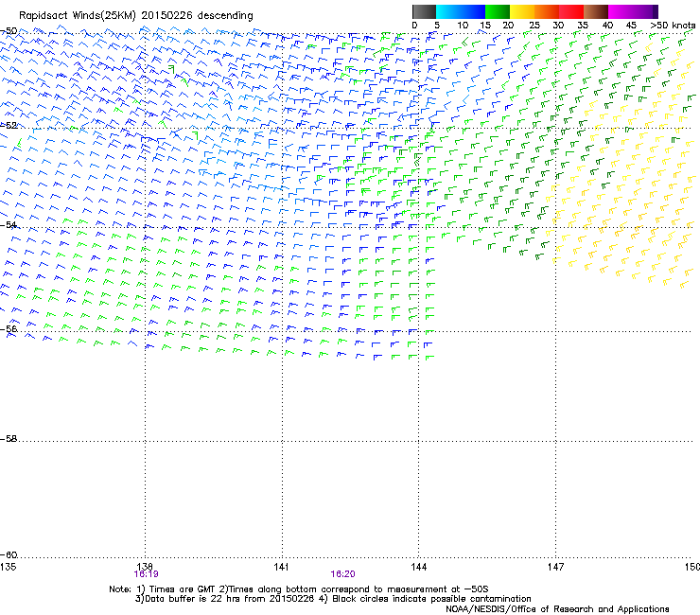Image resolution: width=700 pixels, height=615 pixels.
Task: Select the red 30-35 knots legend swatch
Action: pos(571,11)
